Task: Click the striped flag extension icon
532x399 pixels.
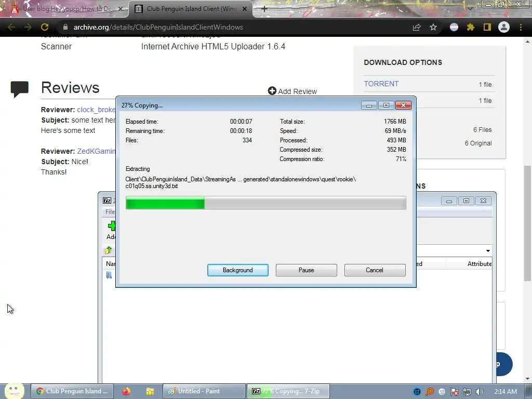Action: (x=454, y=27)
